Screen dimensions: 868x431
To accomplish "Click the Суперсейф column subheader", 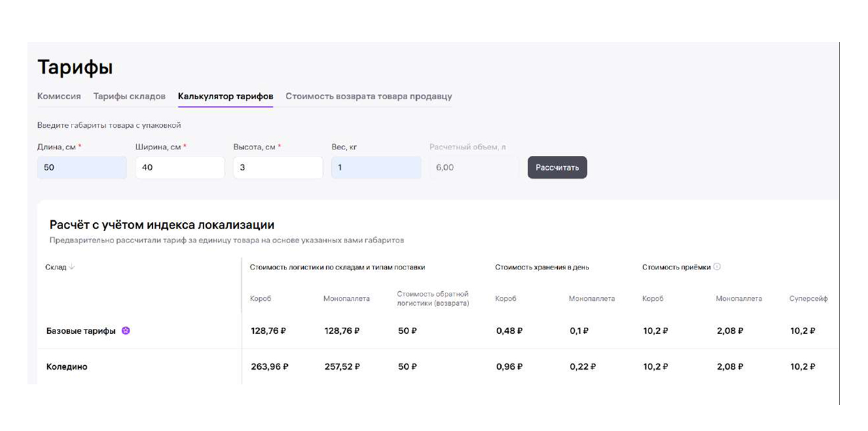I will coord(809,298).
